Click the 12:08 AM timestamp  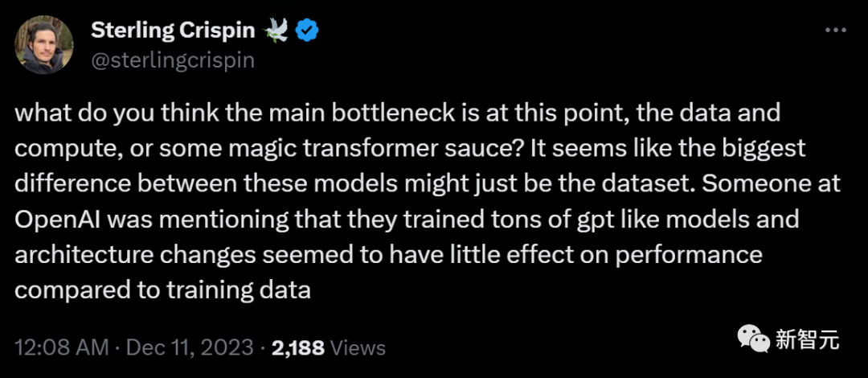(61, 347)
